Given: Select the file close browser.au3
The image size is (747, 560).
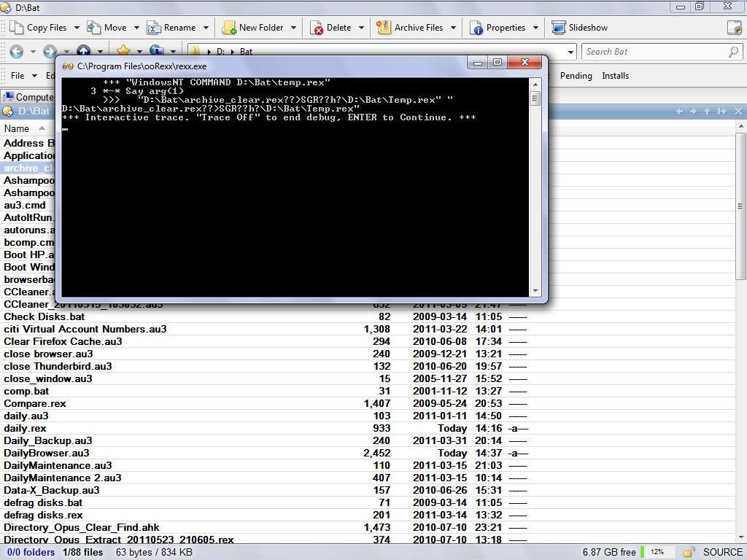Looking at the screenshot, I should 48,354.
